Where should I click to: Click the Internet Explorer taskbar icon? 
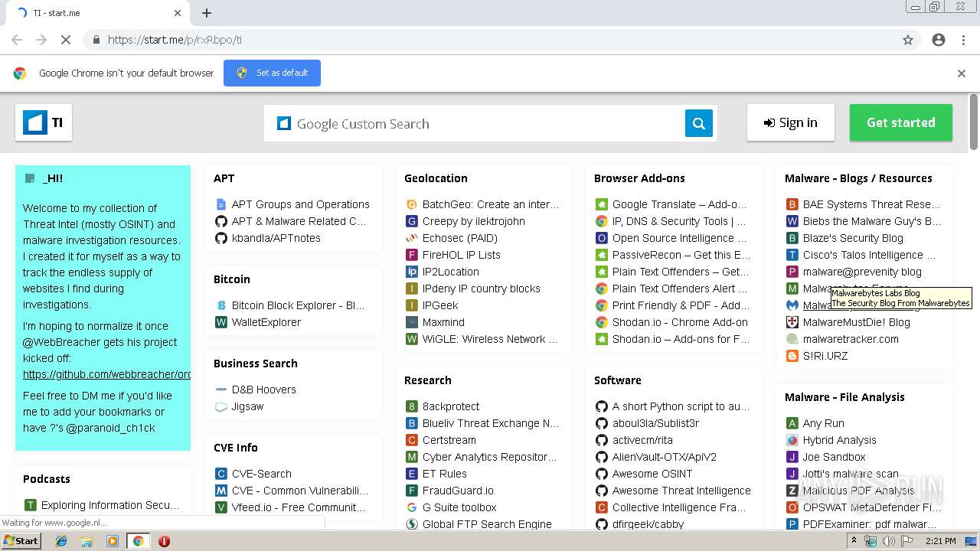pos(61,541)
